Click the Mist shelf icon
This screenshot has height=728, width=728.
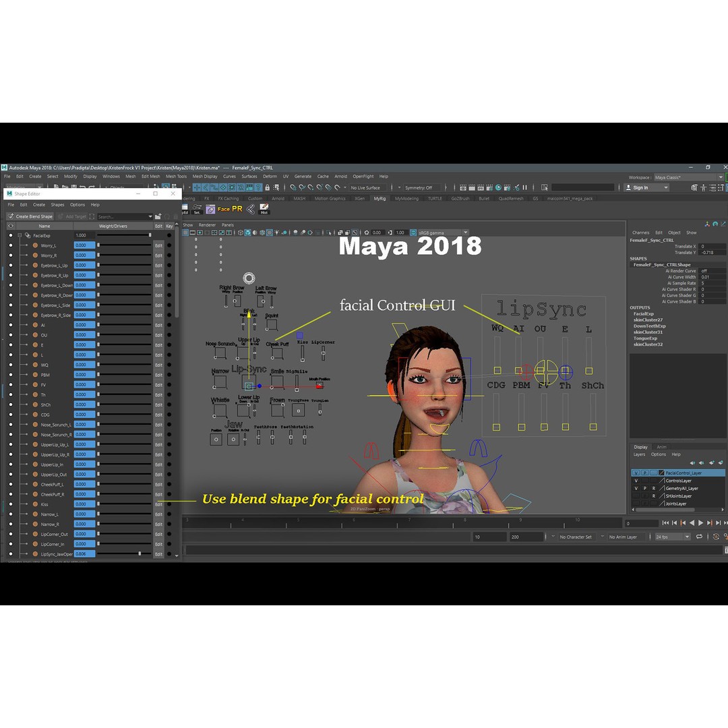pos(264,209)
